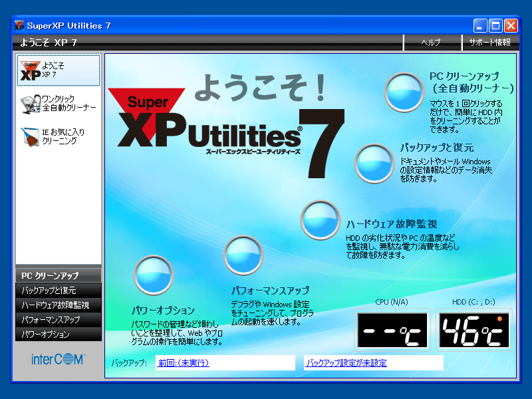
Task: Click the バックアップ設定が未設定 link
Action: pyautogui.click(x=346, y=363)
